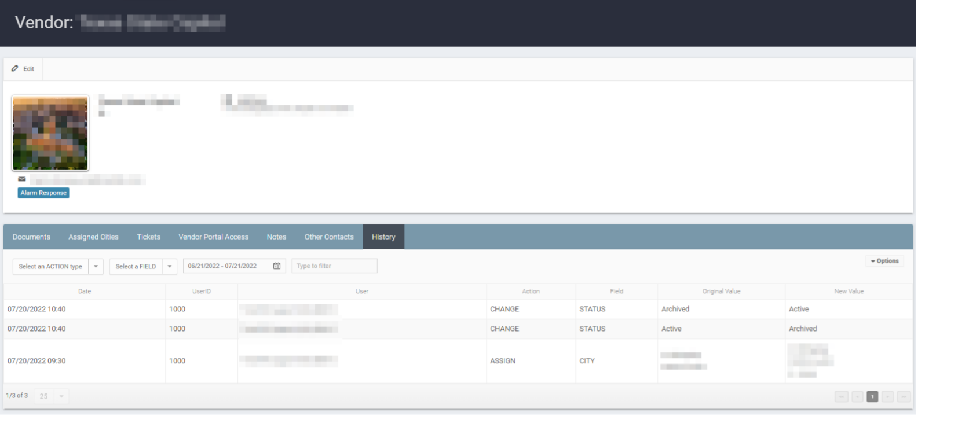Open the vendor profile thumbnail image
The width and height of the screenshot is (980, 427).
pos(50,133)
